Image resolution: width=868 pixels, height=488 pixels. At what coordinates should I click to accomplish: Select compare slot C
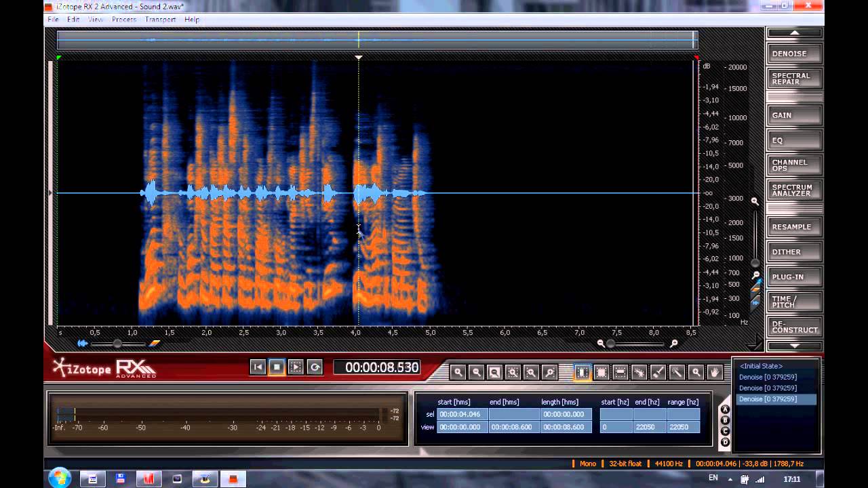click(725, 431)
